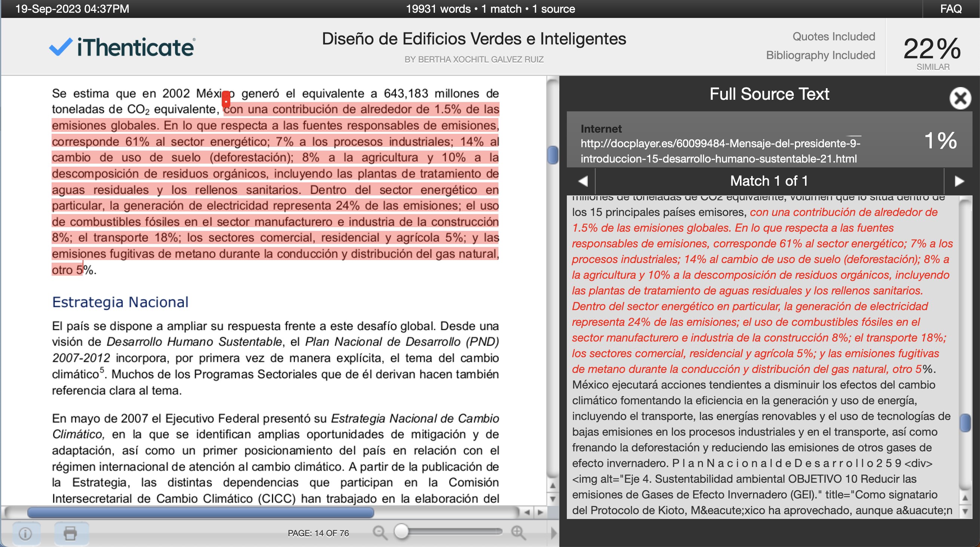Image resolution: width=980 pixels, height=547 pixels.
Task: Open the docplayer.es source URL
Action: (x=720, y=151)
